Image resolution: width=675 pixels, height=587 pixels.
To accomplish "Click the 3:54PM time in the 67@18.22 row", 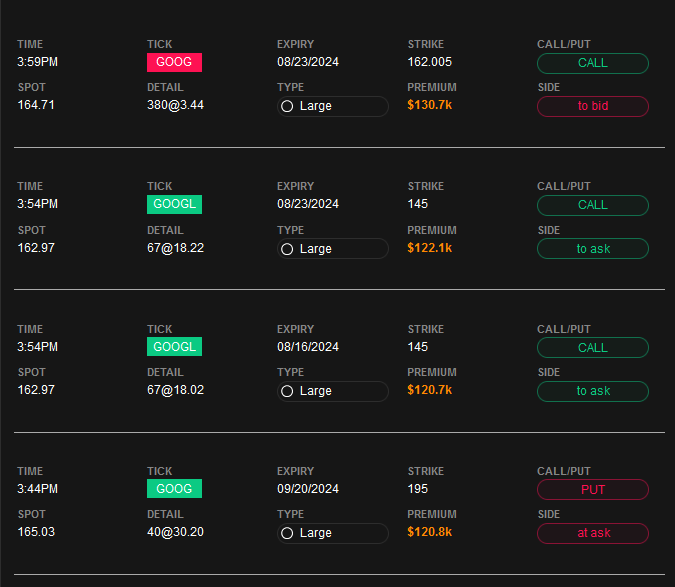I will [37, 204].
